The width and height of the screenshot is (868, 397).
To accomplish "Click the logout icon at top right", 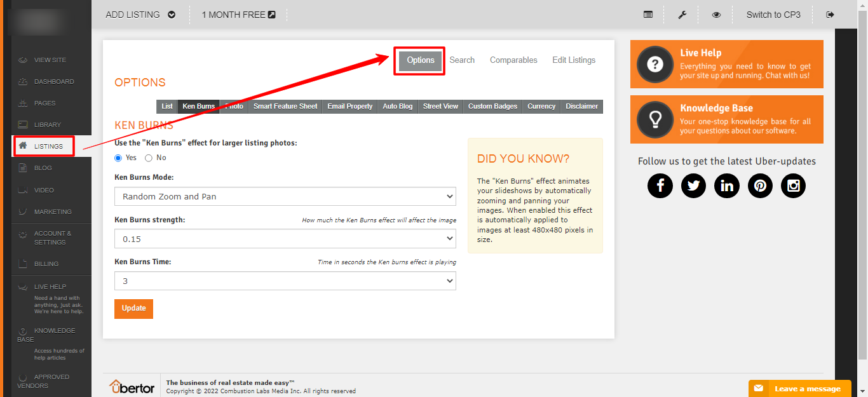I will [x=830, y=15].
